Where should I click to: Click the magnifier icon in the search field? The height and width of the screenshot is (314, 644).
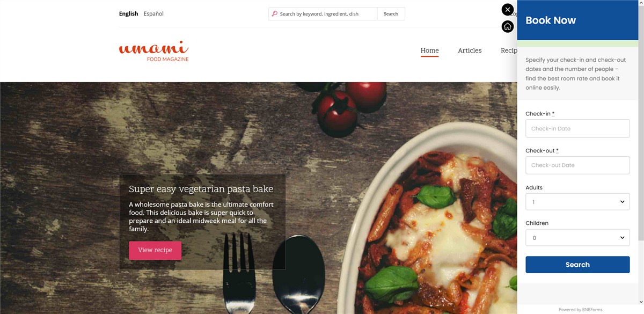point(274,14)
